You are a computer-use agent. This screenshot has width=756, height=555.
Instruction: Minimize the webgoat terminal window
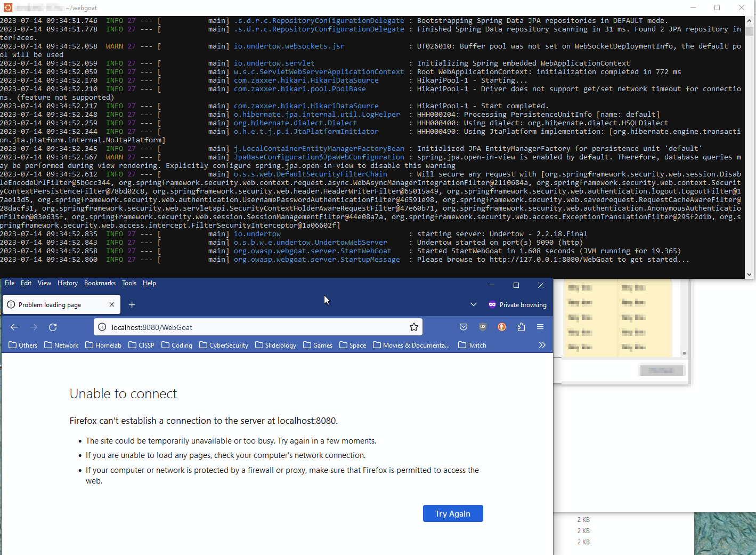(693, 7)
